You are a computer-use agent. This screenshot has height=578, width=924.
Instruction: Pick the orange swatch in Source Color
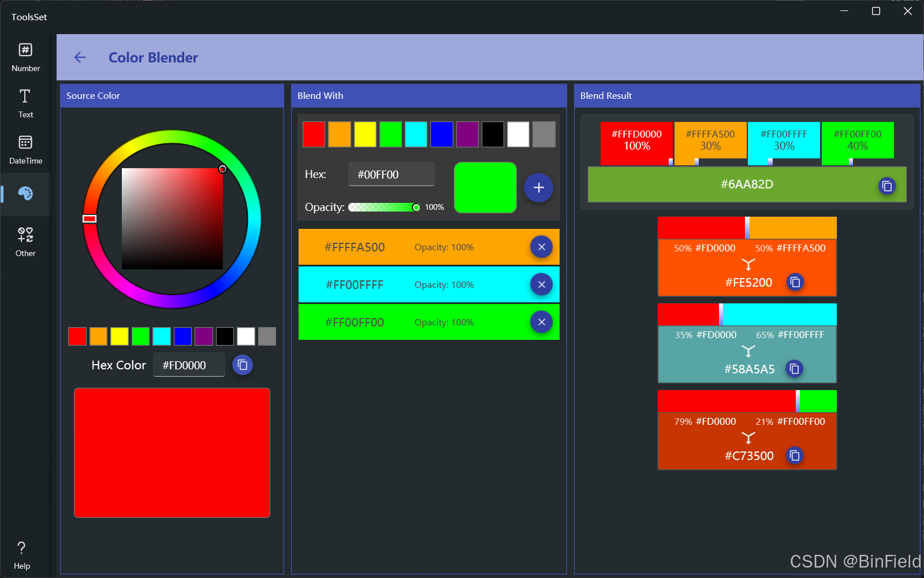[98, 336]
